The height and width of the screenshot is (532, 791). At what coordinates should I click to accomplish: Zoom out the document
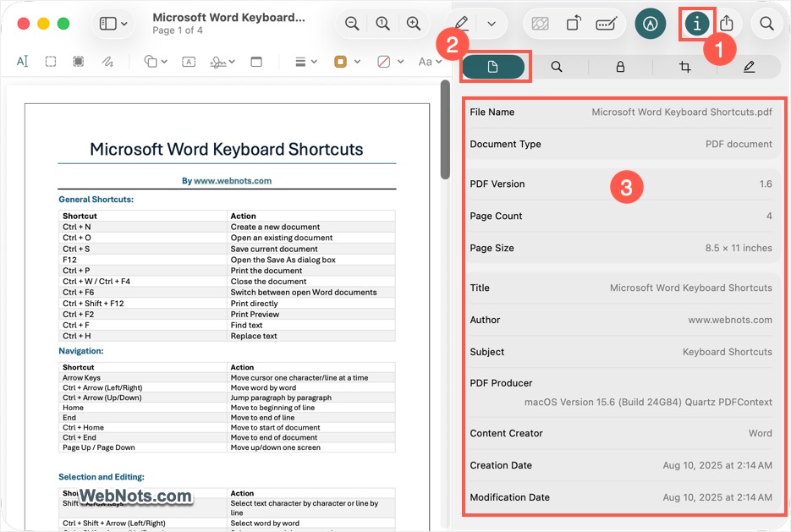click(x=352, y=24)
